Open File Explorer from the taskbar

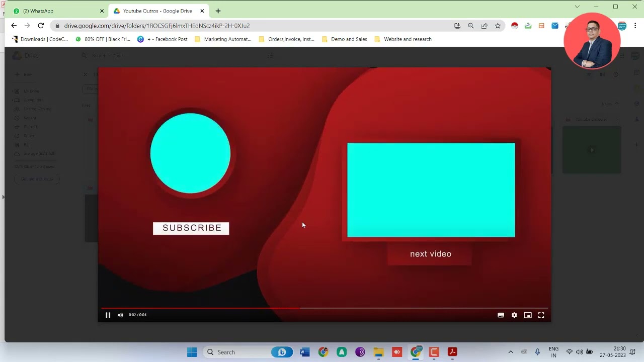coord(378,352)
